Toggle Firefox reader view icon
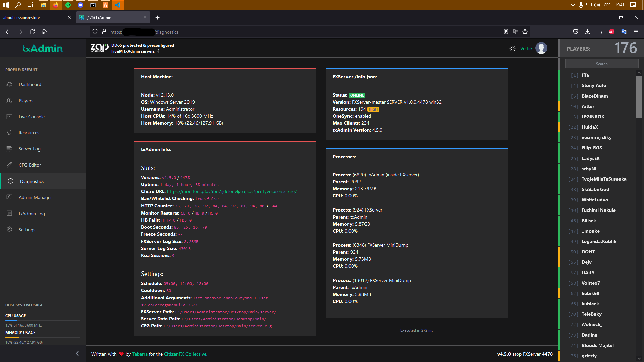 pos(506,32)
